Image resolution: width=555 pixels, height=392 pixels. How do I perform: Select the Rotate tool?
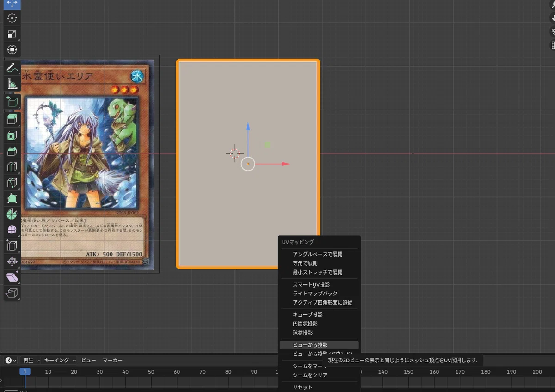(x=12, y=18)
